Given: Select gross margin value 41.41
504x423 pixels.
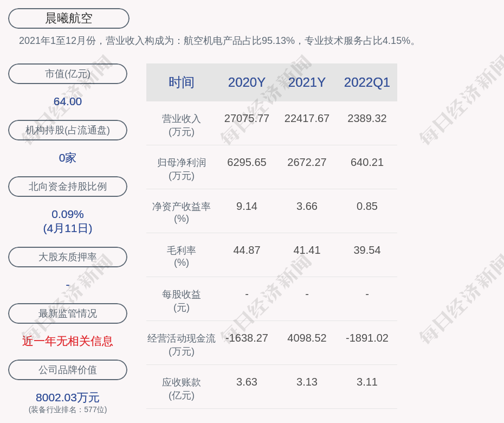Looking at the screenshot, I should tap(307, 250).
